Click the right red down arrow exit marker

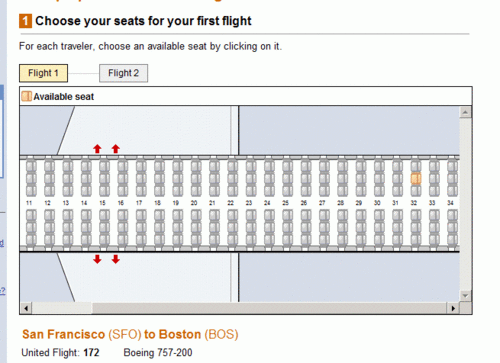(x=116, y=259)
